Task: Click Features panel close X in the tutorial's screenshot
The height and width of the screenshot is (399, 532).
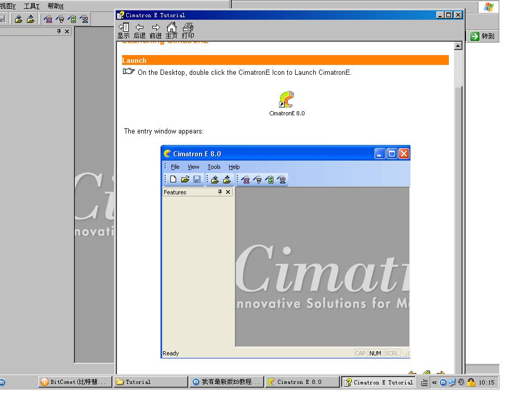Action: (x=228, y=192)
